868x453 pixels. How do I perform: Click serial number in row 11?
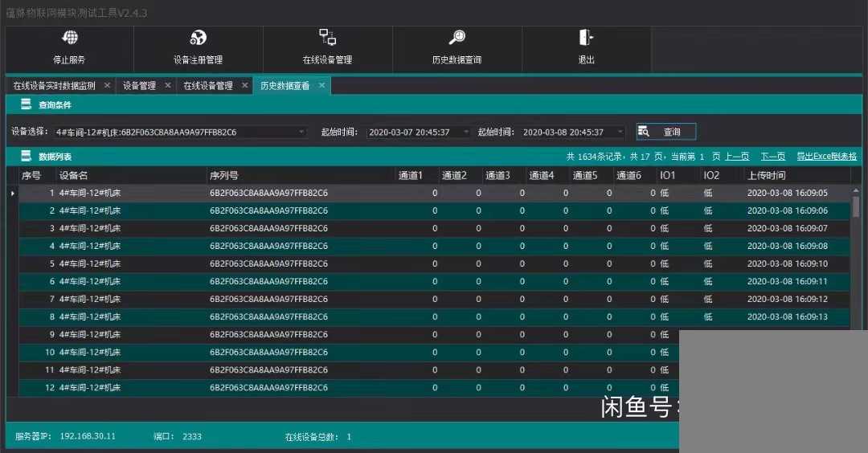pyautogui.click(x=268, y=370)
